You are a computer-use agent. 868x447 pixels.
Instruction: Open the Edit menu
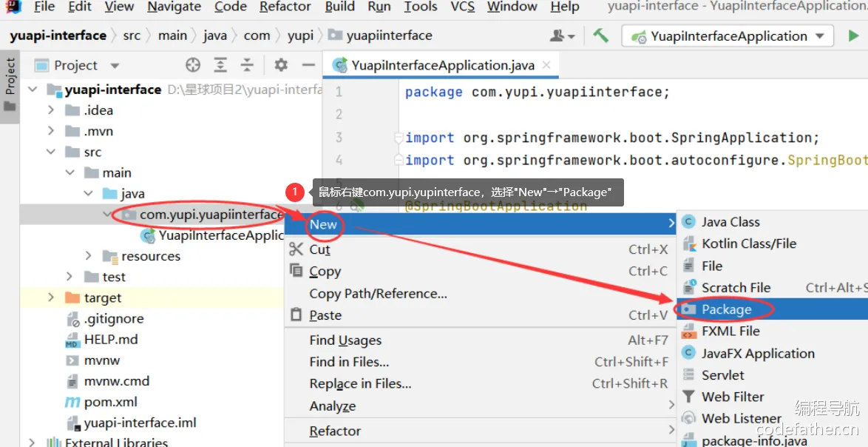click(x=81, y=7)
